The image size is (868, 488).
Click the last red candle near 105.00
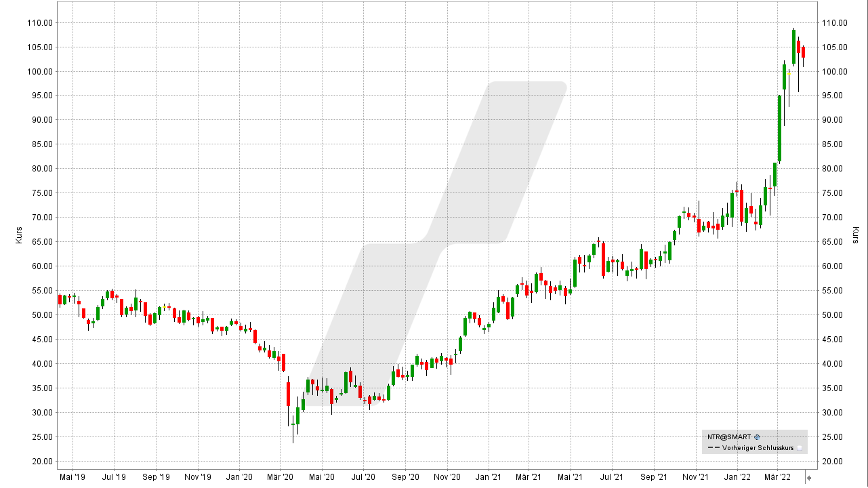pos(803,52)
